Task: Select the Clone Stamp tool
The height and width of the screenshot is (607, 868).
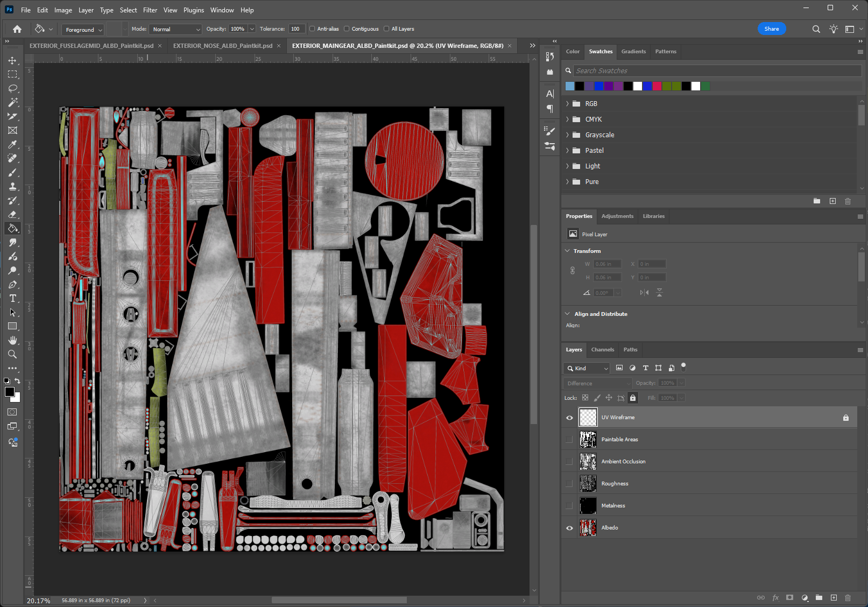Action: 12,186
